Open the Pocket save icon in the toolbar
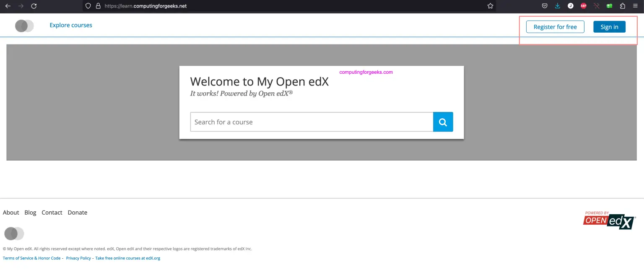The height and width of the screenshot is (270, 644). pos(544,5)
